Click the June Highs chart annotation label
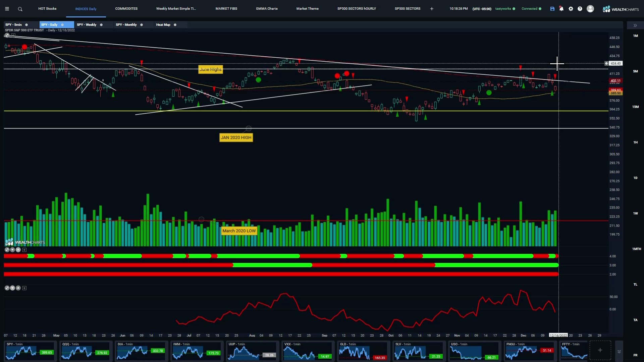This screenshot has height=362, width=644. click(x=210, y=69)
